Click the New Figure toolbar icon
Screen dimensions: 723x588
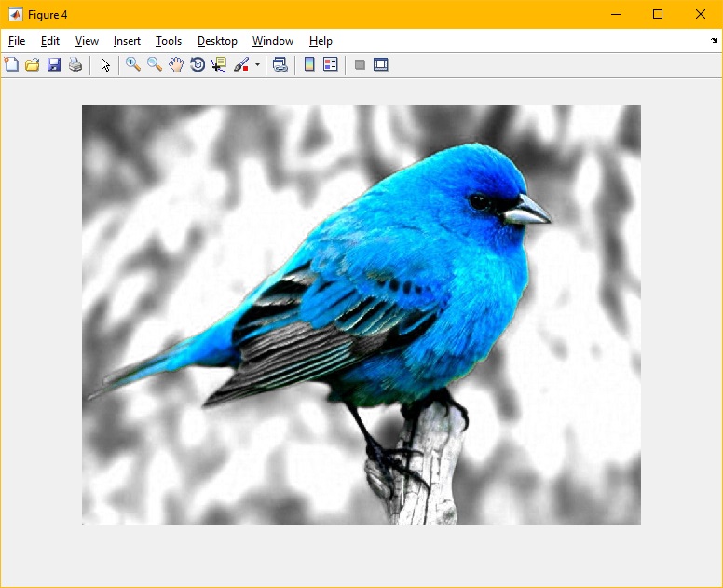click(x=11, y=64)
